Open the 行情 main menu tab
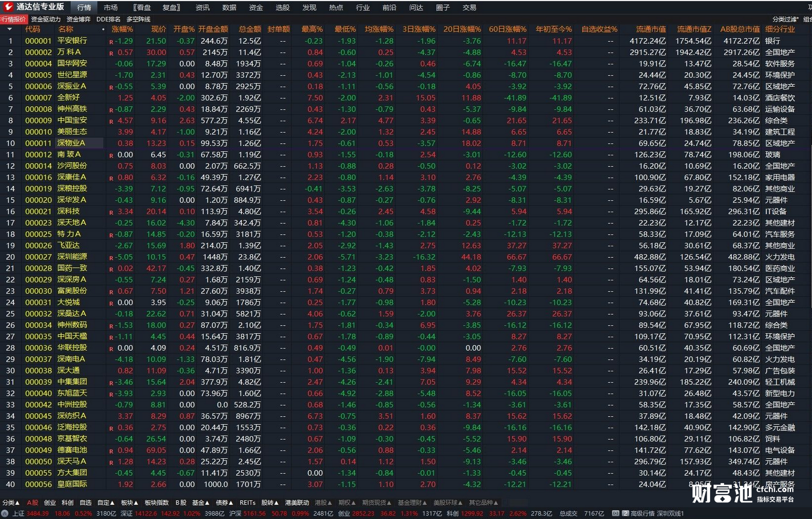Screen dimensions: 812x519 click(84, 7)
